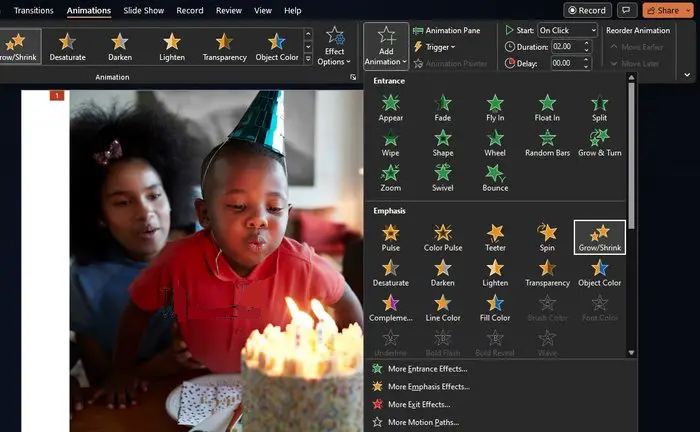
Task: Open the Transitions tab
Action: tap(33, 10)
